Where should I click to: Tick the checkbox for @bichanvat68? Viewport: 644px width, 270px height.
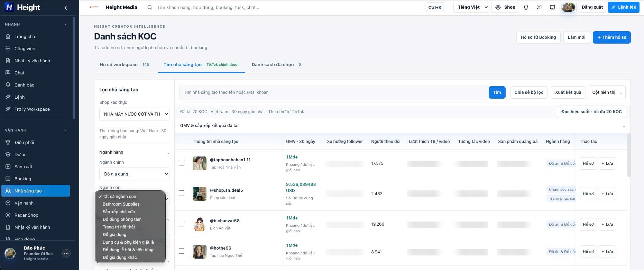(x=182, y=224)
